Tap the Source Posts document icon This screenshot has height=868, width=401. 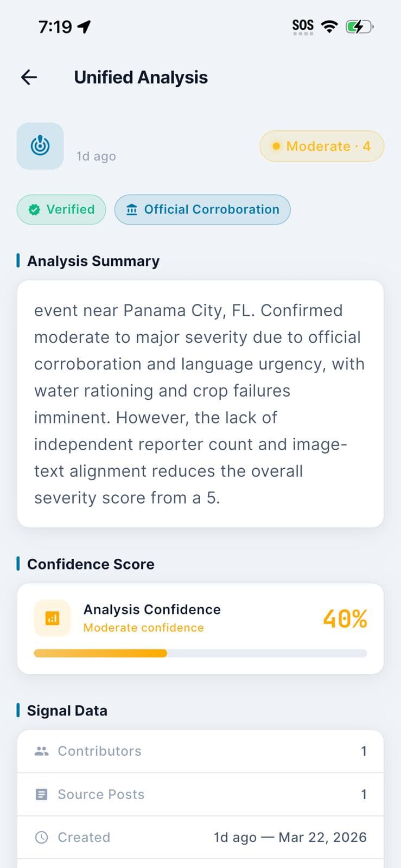(42, 794)
